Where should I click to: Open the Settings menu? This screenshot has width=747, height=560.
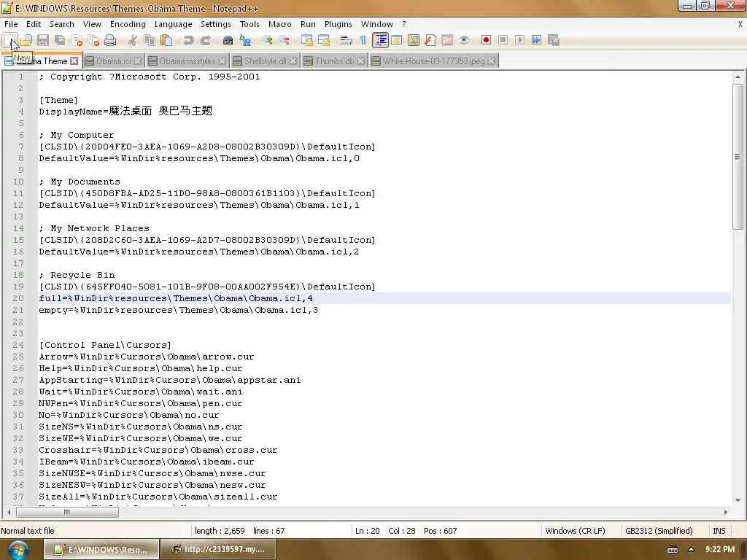[215, 24]
